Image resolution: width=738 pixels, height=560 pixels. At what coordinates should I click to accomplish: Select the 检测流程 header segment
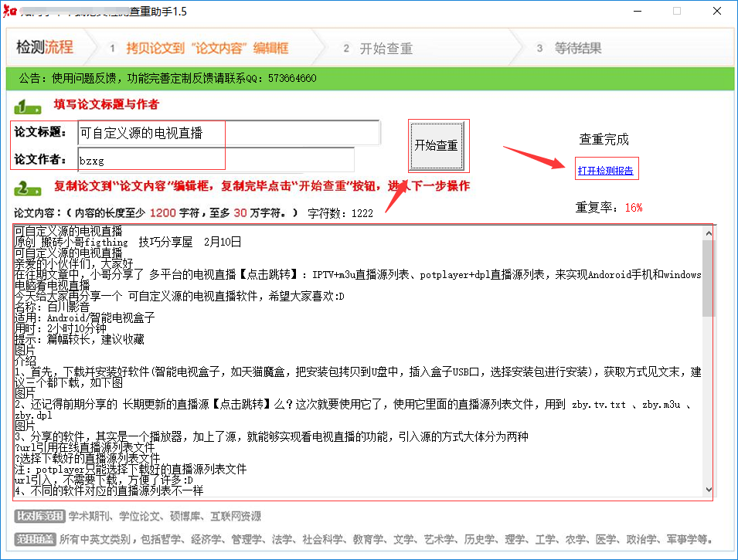click(46, 47)
